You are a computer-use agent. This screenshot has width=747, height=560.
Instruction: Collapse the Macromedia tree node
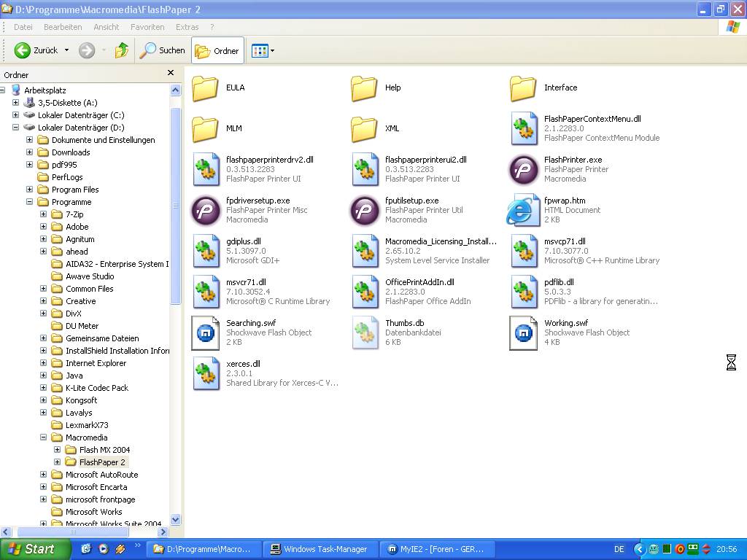pyautogui.click(x=43, y=437)
